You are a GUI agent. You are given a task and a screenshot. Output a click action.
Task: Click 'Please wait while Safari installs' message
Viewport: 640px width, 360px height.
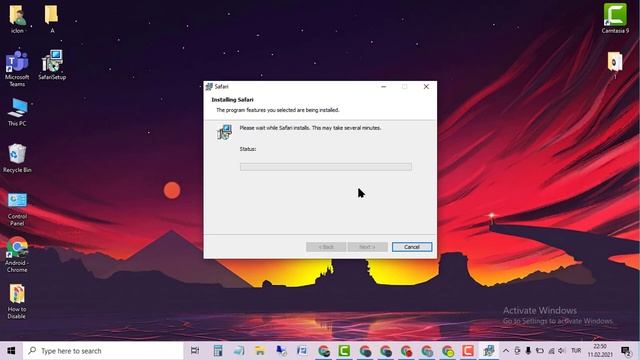coord(310,128)
